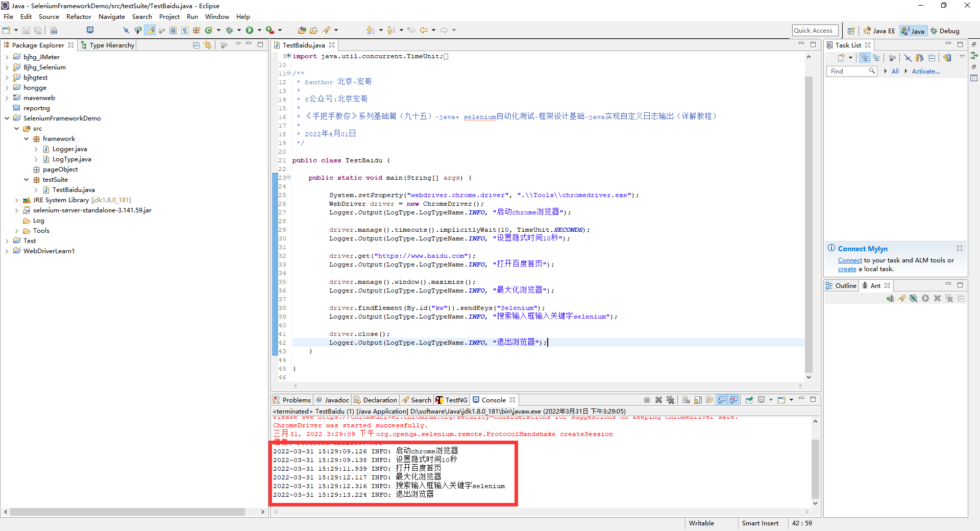The height and width of the screenshot is (531, 980).
Task: Toggle Block Selection Mode button
Action: click(x=173, y=31)
